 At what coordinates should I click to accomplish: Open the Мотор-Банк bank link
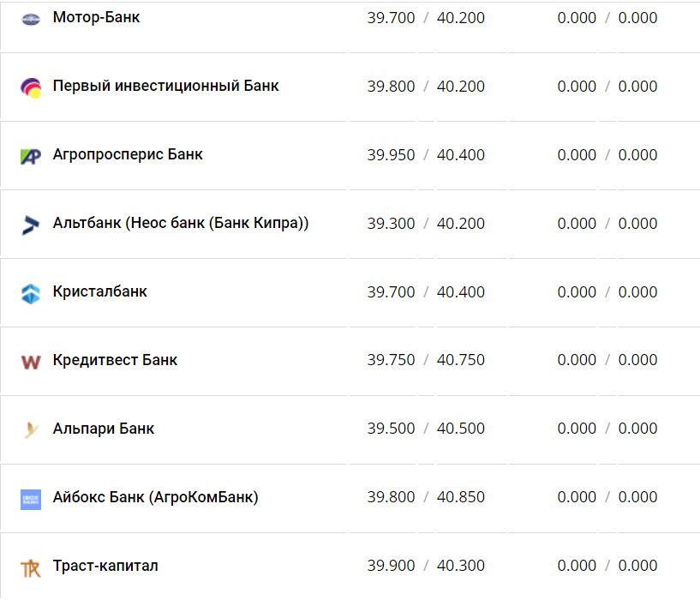tap(96, 17)
